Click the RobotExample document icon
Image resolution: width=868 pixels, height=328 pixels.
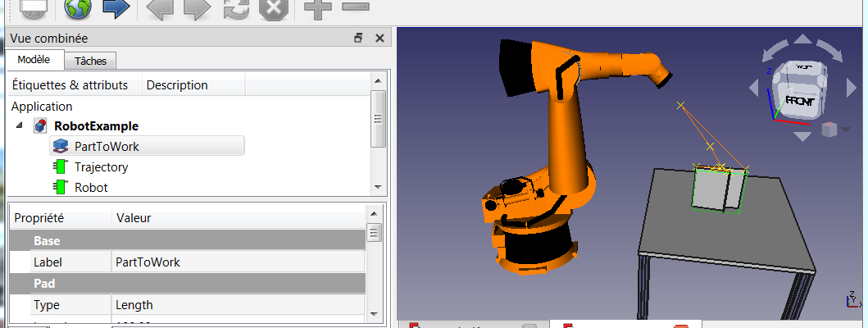pos(40,125)
